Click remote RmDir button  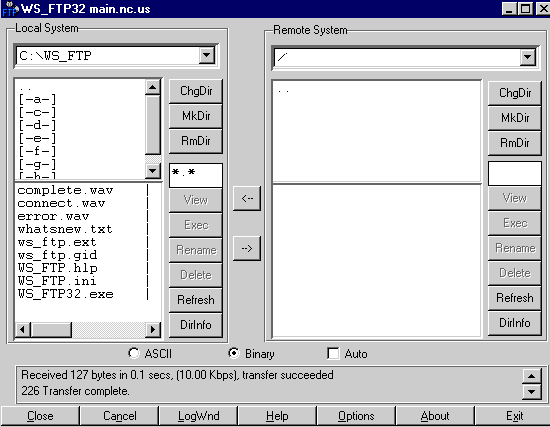coord(515,143)
